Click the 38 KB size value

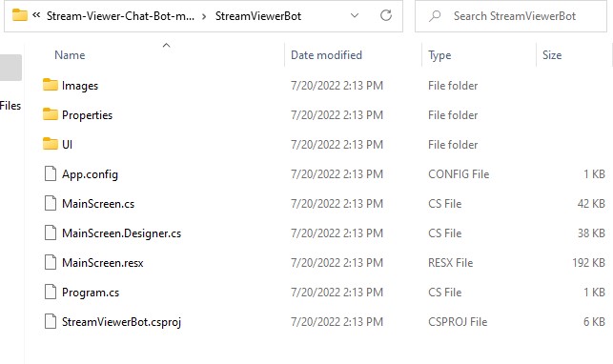(591, 233)
